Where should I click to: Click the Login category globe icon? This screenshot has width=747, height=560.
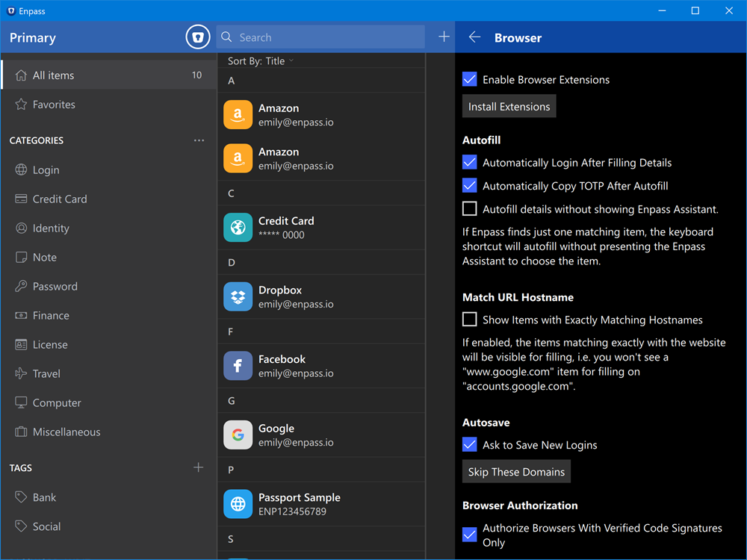(21, 169)
